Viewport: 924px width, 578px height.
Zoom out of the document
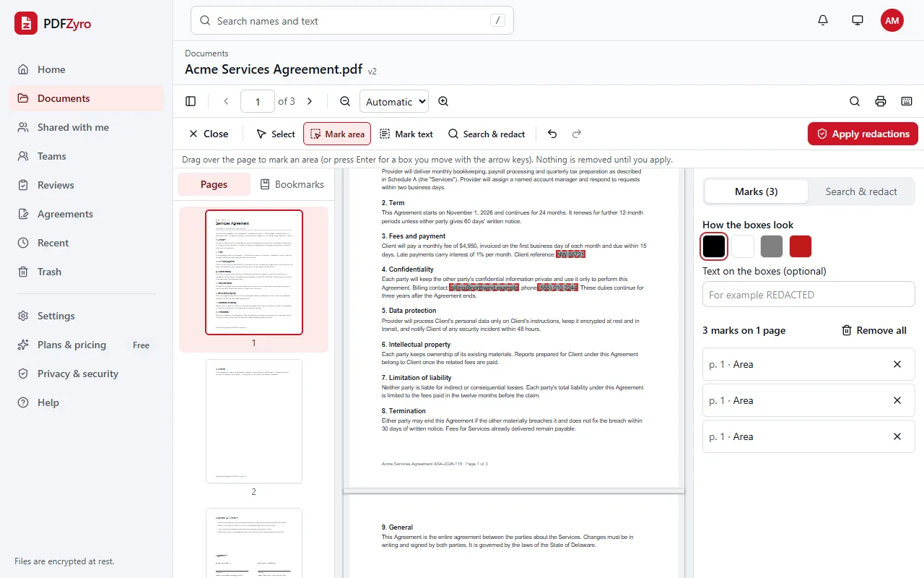coord(345,101)
